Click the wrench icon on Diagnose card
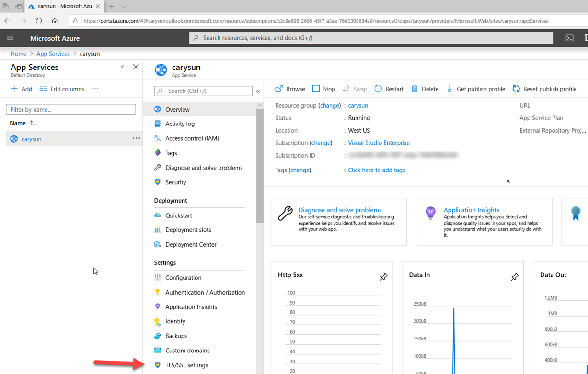The image size is (588, 374). (285, 213)
